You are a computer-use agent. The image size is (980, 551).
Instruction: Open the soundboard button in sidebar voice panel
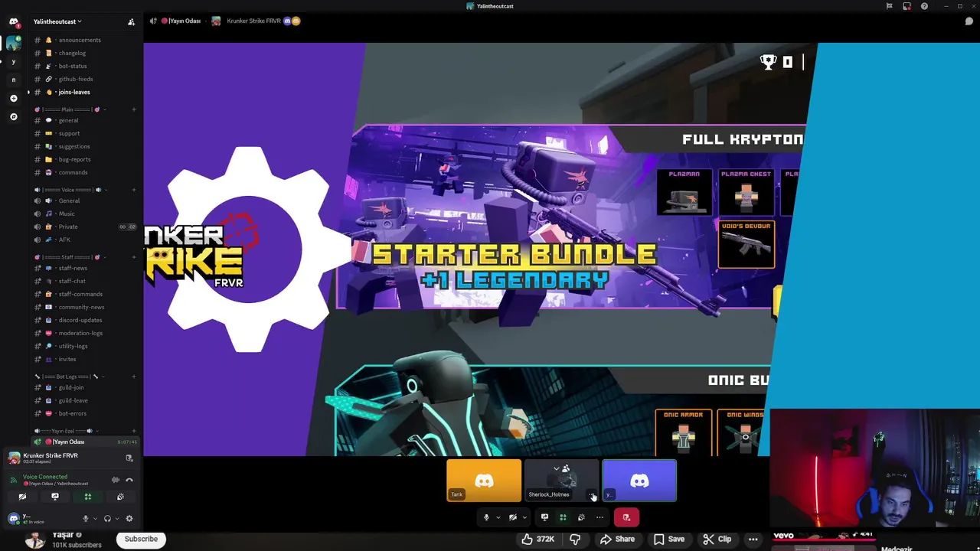coord(120,497)
